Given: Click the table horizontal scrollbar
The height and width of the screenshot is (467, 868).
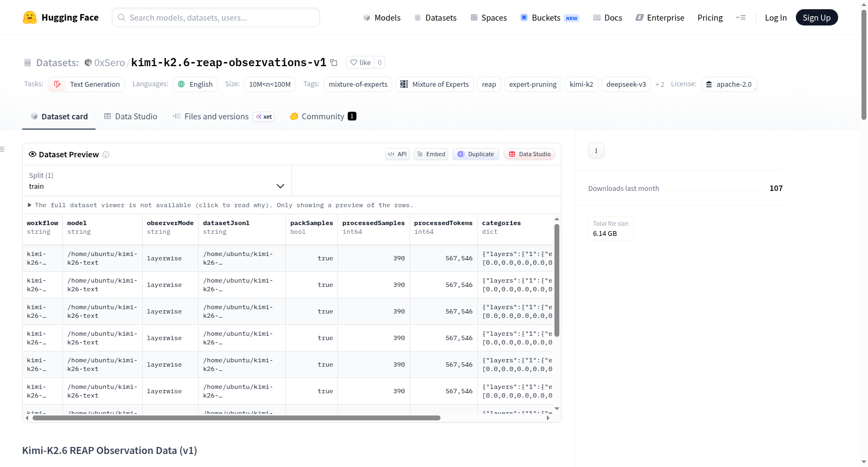Looking at the screenshot, I should click(237, 418).
